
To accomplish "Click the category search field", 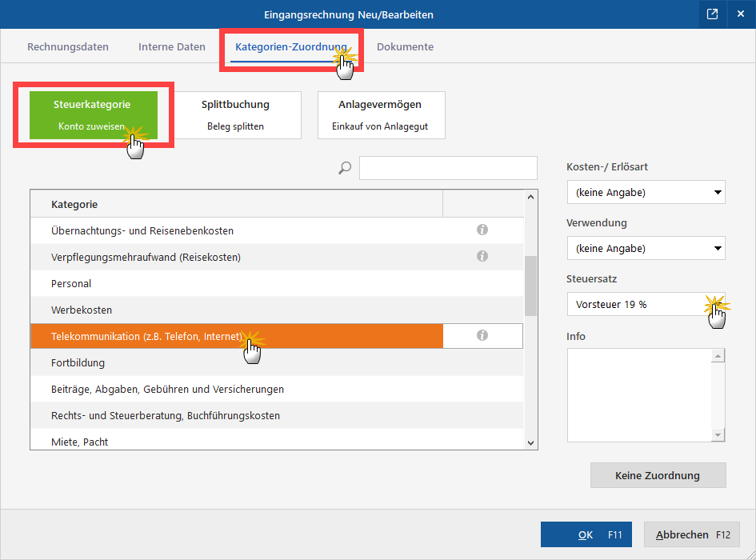I will tap(448, 168).
